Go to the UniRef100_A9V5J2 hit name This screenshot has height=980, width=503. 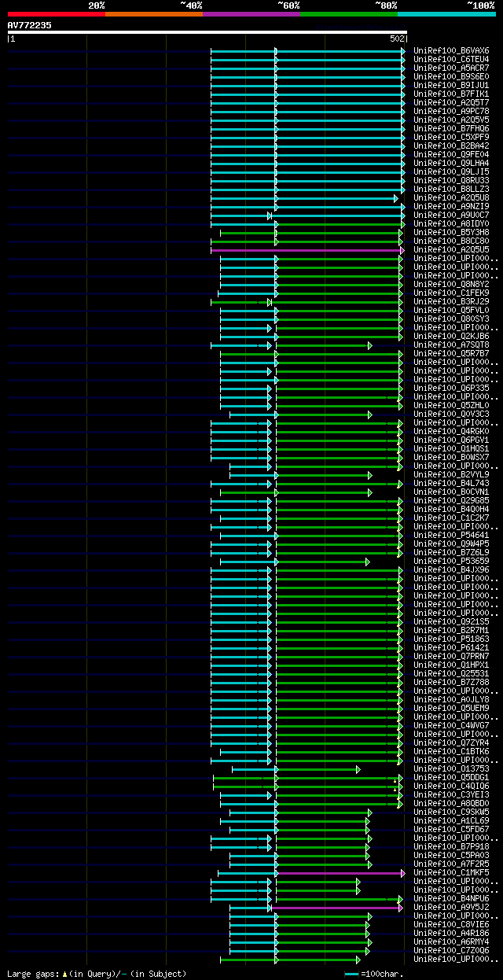451,907
